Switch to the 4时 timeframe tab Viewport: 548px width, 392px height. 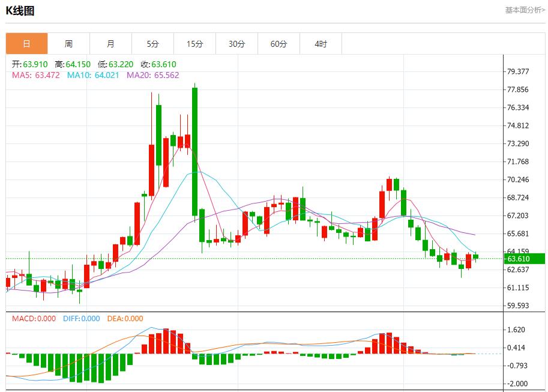coord(321,44)
